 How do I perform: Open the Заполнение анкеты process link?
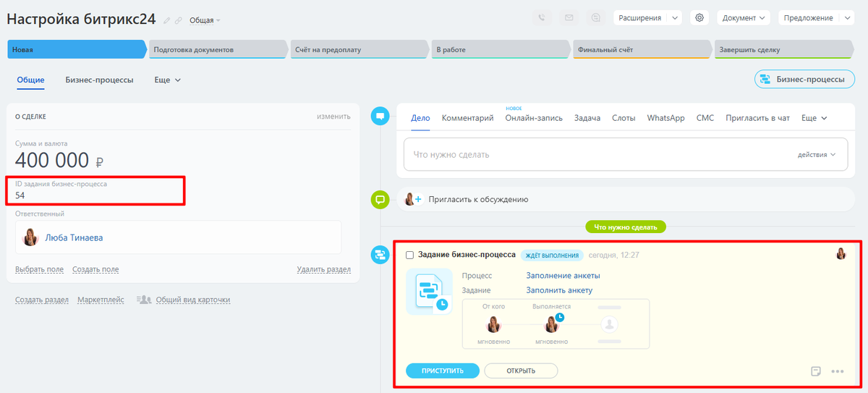pyautogui.click(x=563, y=276)
